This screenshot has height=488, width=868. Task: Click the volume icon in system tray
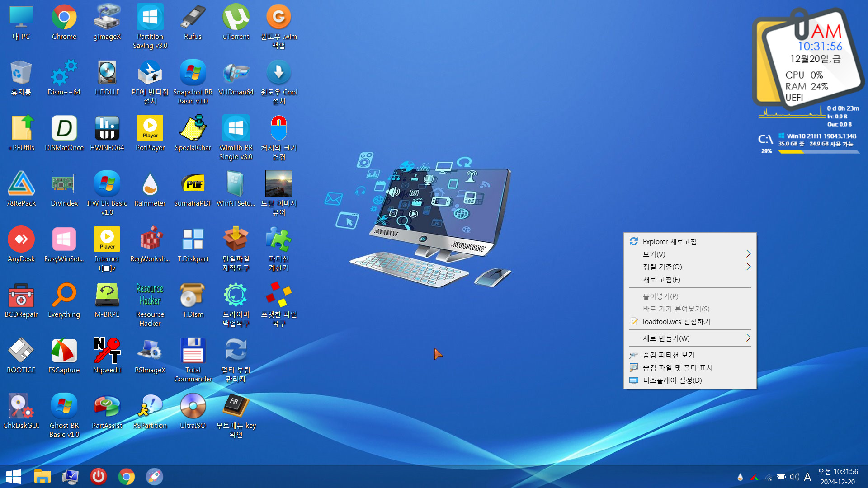tap(794, 477)
